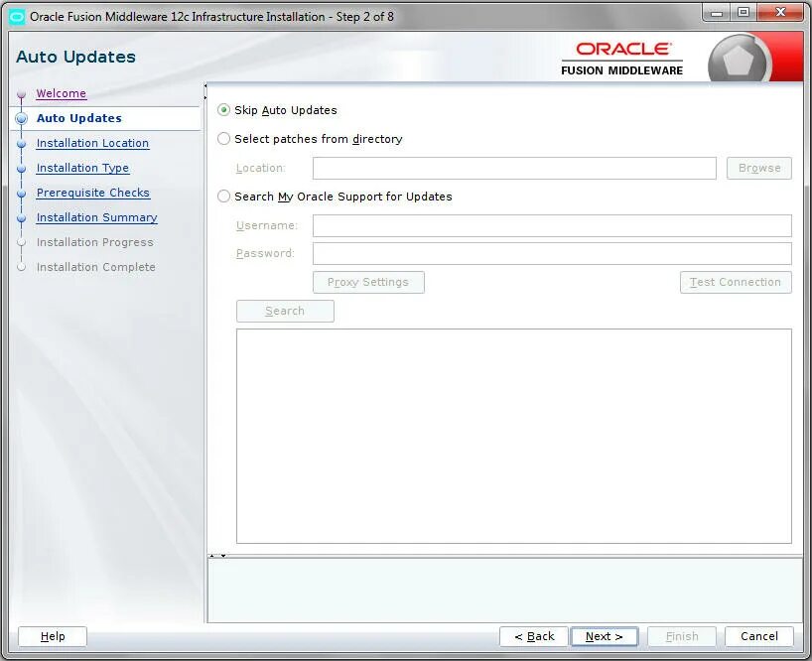Open Help

[53, 636]
